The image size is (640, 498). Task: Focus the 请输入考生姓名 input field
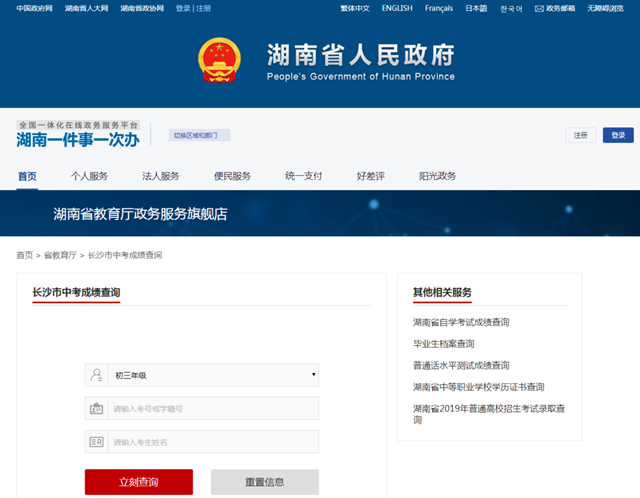(x=213, y=442)
